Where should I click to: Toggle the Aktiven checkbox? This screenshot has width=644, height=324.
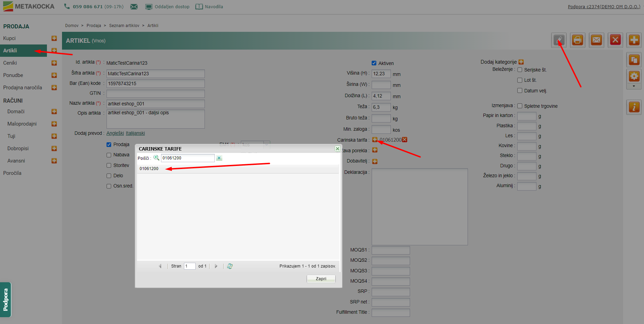pyautogui.click(x=374, y=63)
